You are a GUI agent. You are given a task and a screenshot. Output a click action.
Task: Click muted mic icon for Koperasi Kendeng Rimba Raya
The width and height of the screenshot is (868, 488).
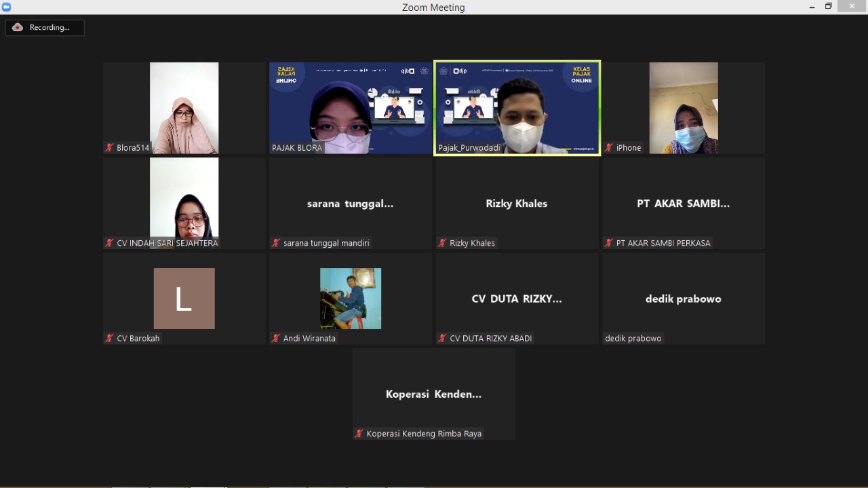359,434
